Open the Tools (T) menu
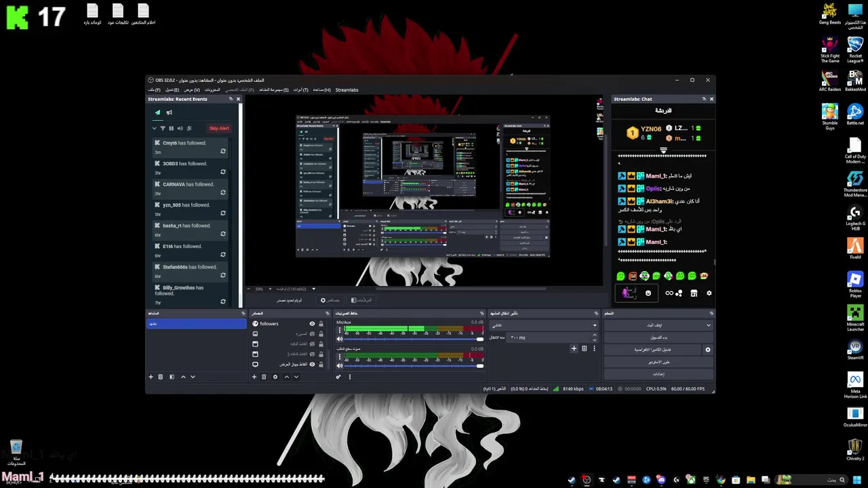 click(x=300, y=89)
